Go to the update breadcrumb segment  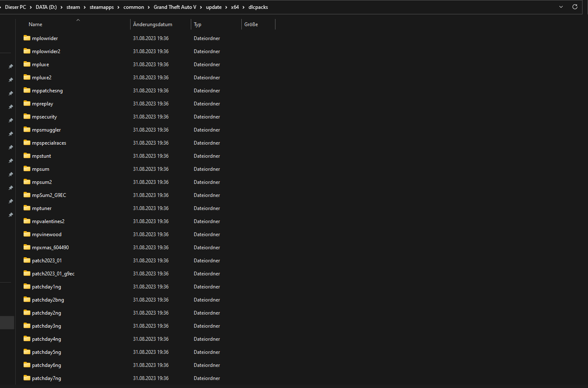click(x=214, y=7)
